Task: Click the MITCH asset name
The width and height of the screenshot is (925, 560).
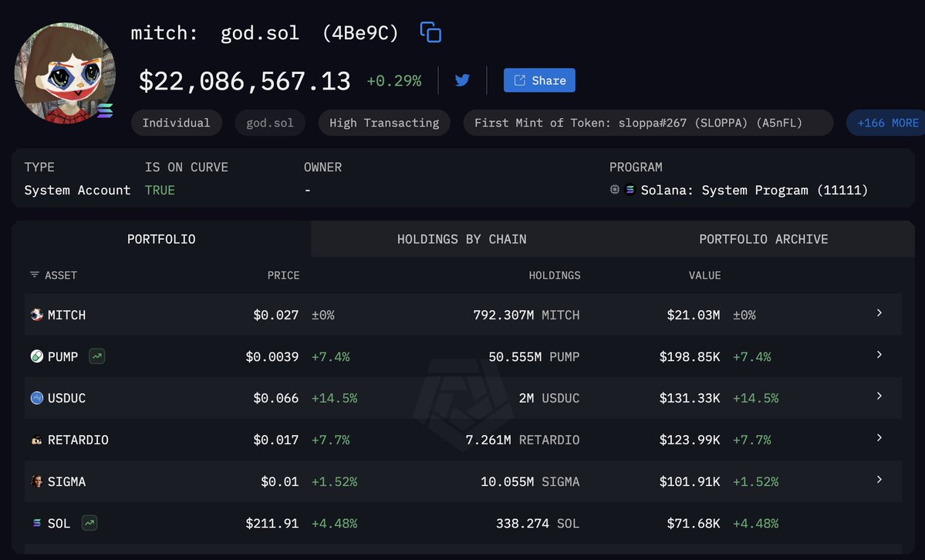Action: (66, 315)
